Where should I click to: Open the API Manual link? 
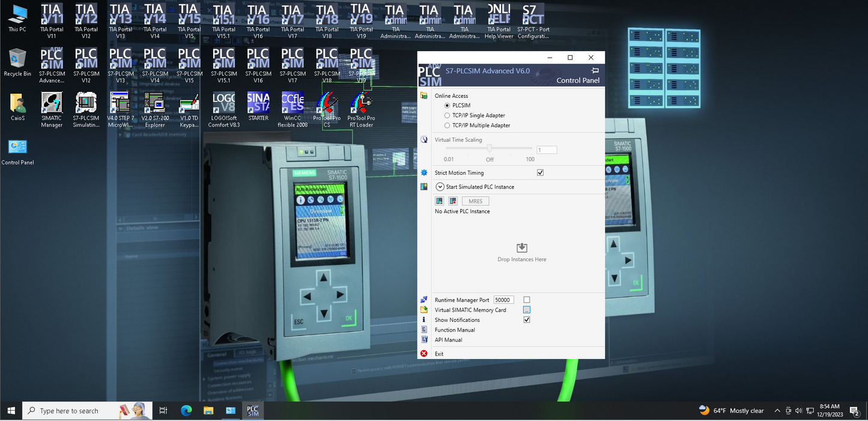click(x=448, y=340)
